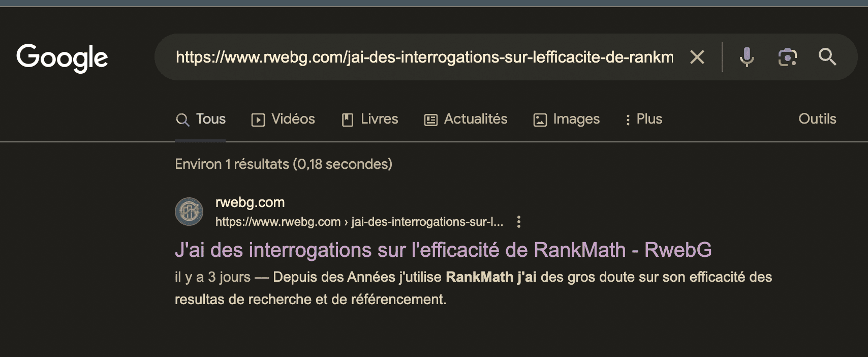
Task: Clear the search box with X icon
Action: pos(697,57)
